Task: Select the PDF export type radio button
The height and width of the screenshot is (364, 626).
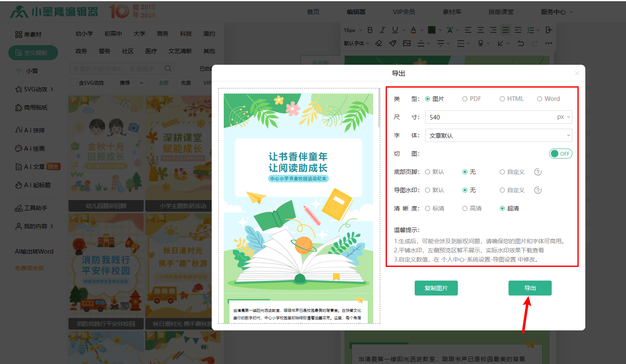Action: [465, 98]
